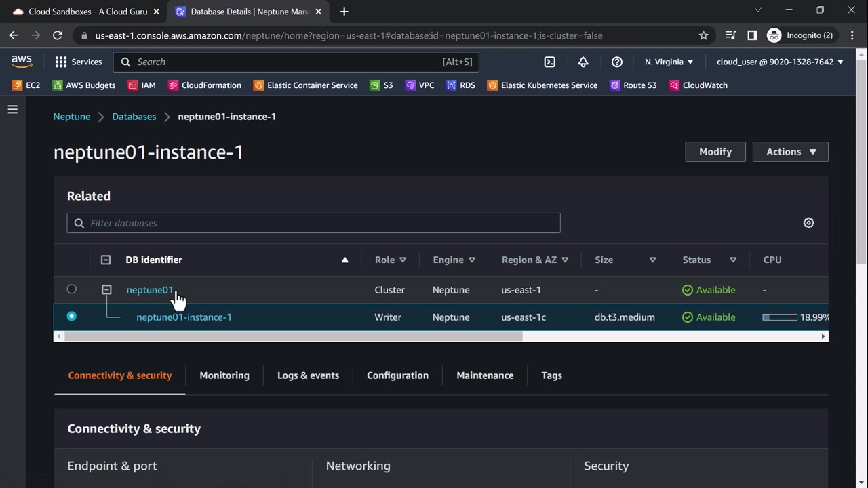Open the Actions dropdown menu
This screenshot has height=488, width=868.
tap(790, 152)
